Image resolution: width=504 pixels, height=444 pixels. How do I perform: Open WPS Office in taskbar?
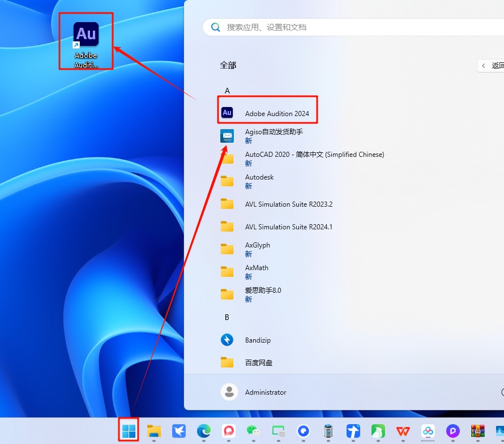click(x=403, y=432)
